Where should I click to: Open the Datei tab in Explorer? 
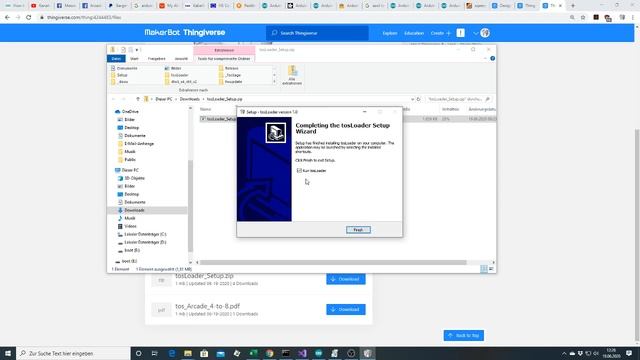point(116,59)
